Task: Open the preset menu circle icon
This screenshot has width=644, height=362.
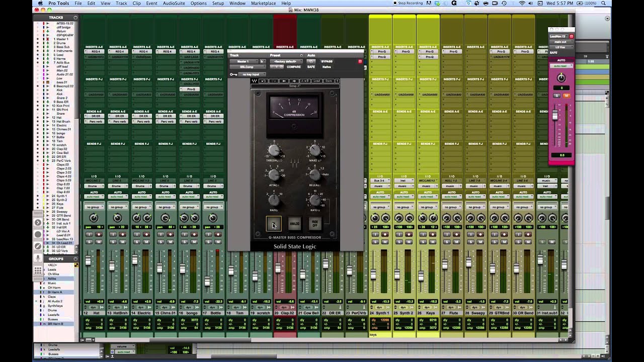Action: click(x=301, y=55)
